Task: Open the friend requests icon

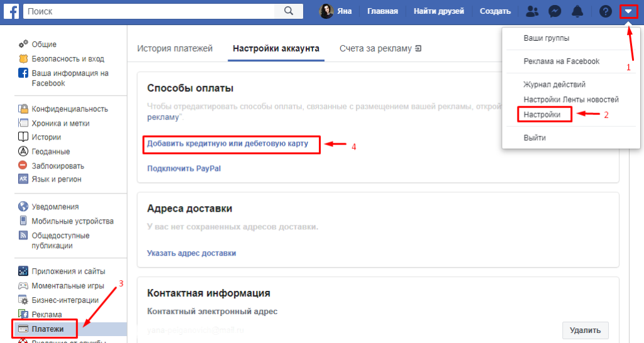Action: (x=532, y=11)
